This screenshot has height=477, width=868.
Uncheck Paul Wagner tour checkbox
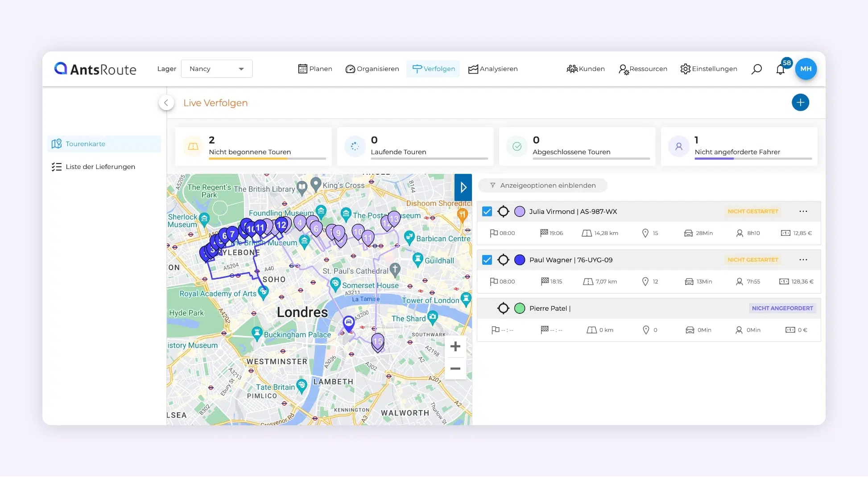487,260
